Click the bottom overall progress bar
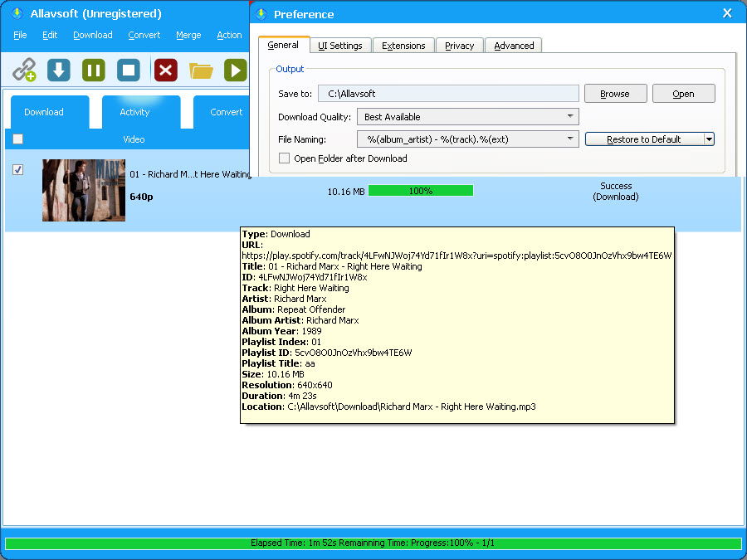747x560 pixels. click(373, 543)
